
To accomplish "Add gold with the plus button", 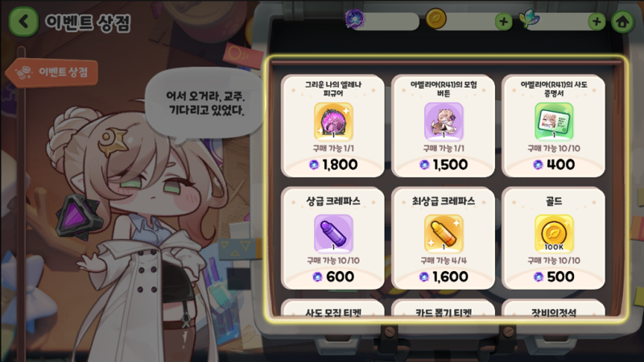I will (x=504, y=22).
